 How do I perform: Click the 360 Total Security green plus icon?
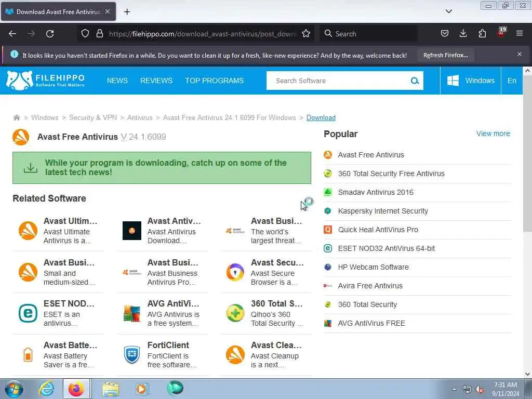click(235, 313)
